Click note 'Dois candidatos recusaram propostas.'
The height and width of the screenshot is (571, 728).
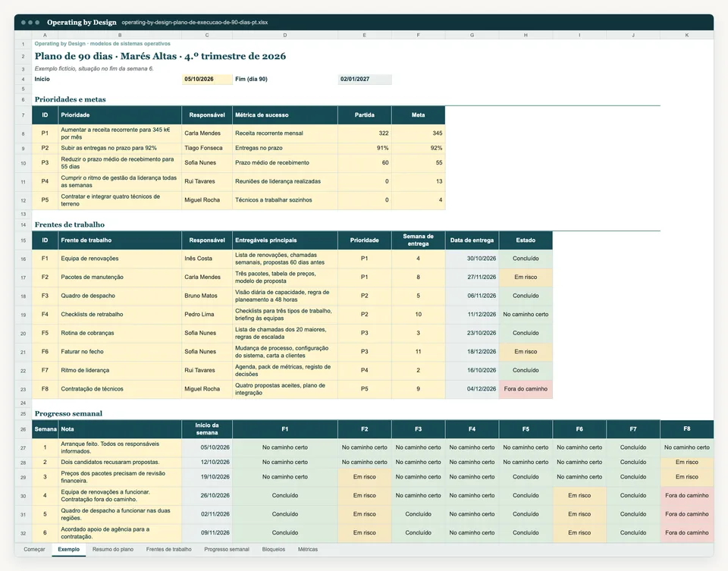(x=120, y=463)
